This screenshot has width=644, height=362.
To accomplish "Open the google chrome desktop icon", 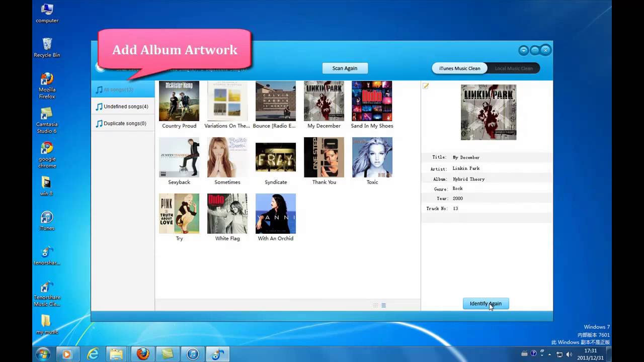I will pyautogui.click(x=47, y=155).
